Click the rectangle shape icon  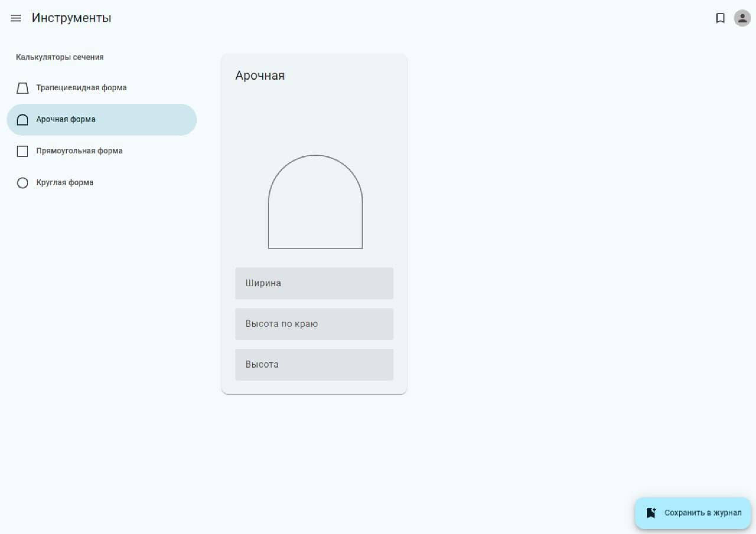tap(22, 151)
